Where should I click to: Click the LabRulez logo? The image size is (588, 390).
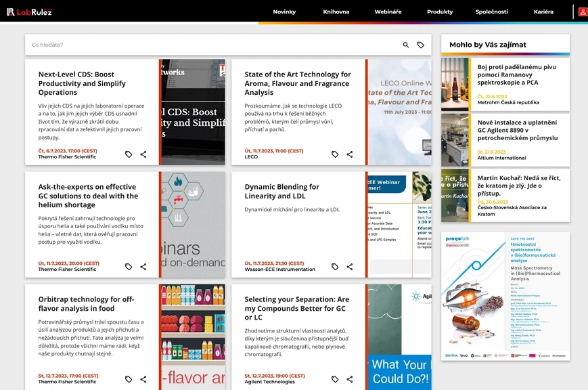[29, 12]
